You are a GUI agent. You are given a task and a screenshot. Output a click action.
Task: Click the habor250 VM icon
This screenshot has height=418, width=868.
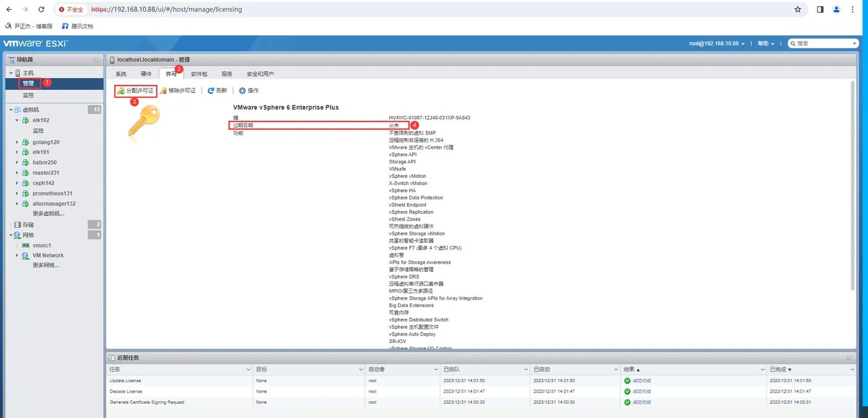pos(26,162)
